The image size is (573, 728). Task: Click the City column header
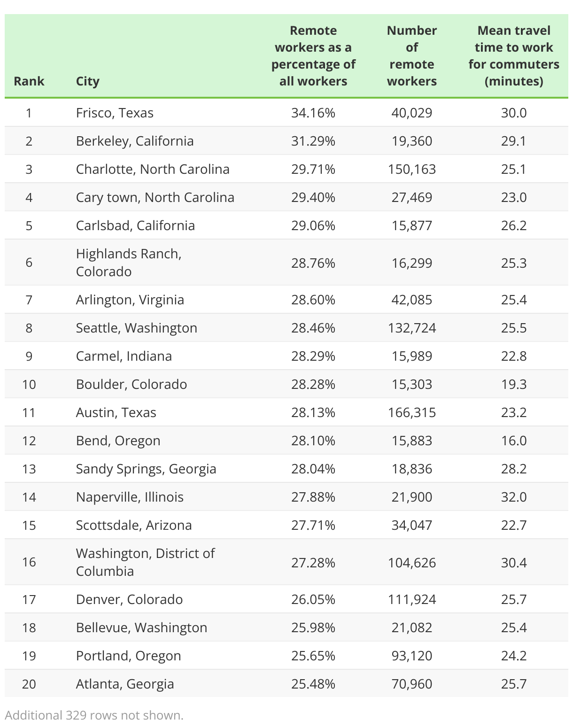[x=88, y=81]
